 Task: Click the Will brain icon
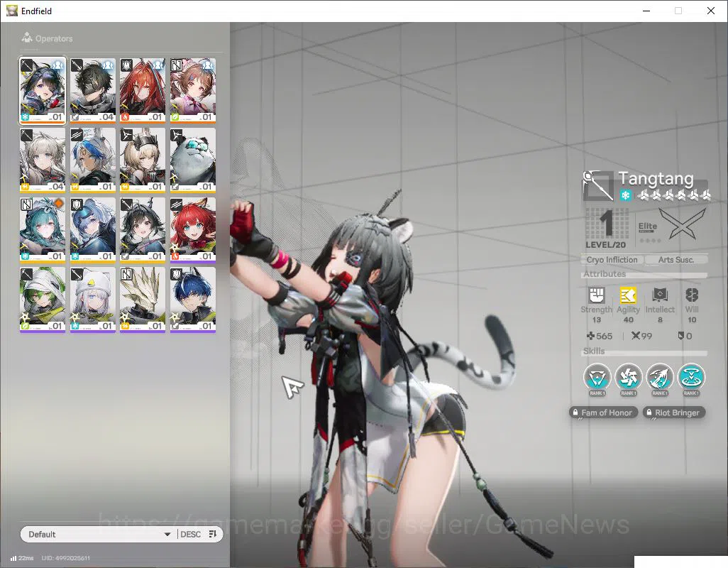point(692,295)
